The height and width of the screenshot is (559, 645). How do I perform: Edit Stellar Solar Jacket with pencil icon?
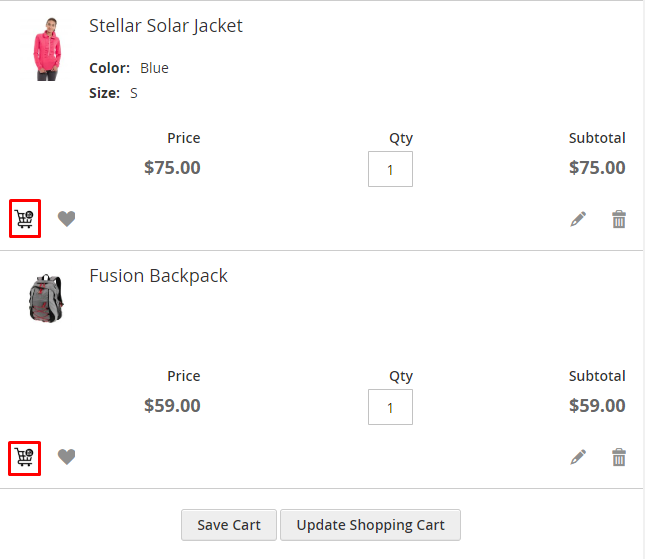pyautogui.click(x=578, y=219)
